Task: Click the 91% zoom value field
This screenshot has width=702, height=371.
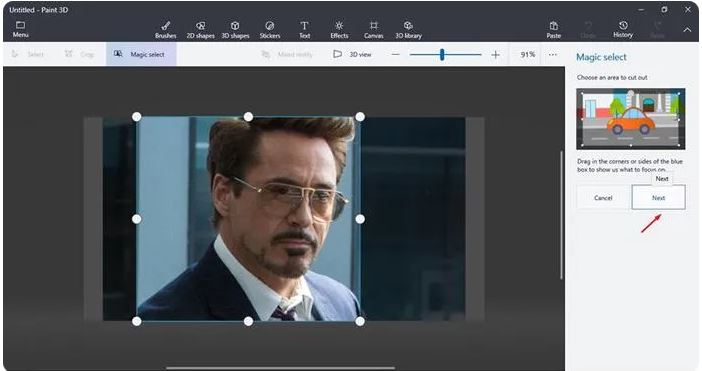Action: click(527, 54)
